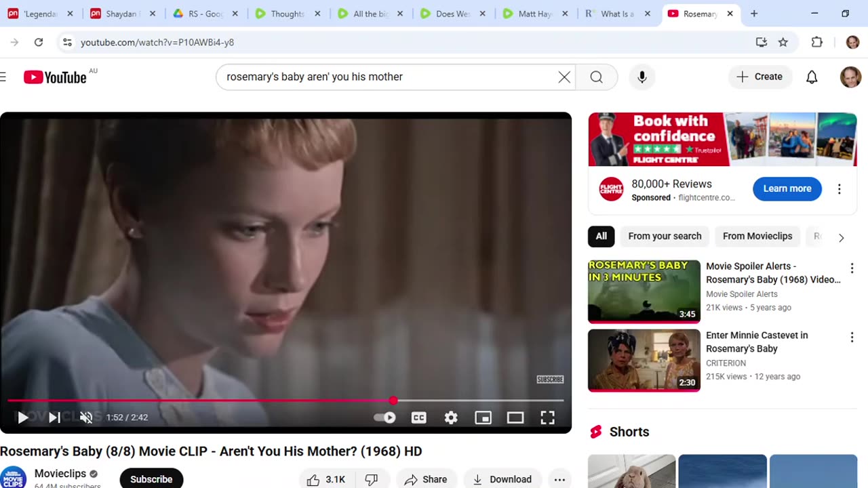Open Enter Minnie Castevet thumbnail
The height and width of the screenshot is (488, 868).
tap(644, 361)
